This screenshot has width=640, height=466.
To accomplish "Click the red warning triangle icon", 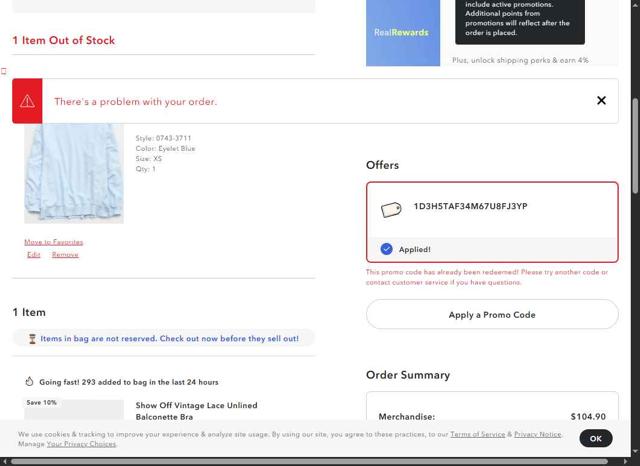I will pos(27,101).
